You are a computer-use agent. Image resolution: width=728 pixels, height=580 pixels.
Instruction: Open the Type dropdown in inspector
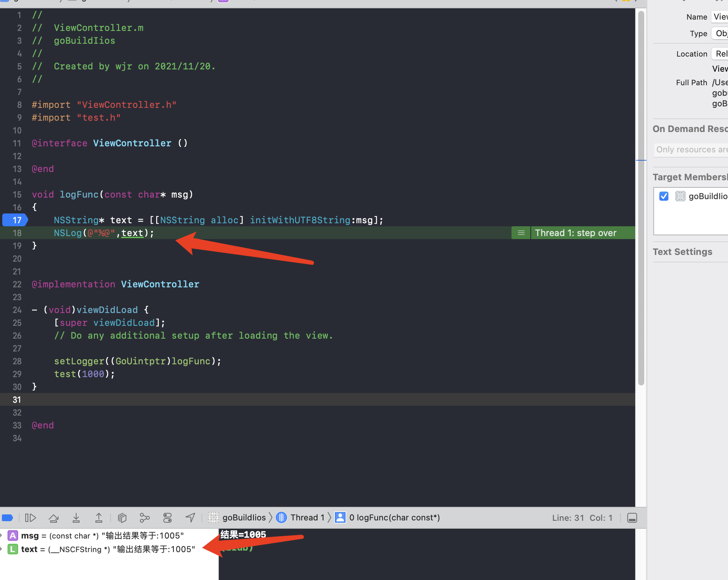720,34
